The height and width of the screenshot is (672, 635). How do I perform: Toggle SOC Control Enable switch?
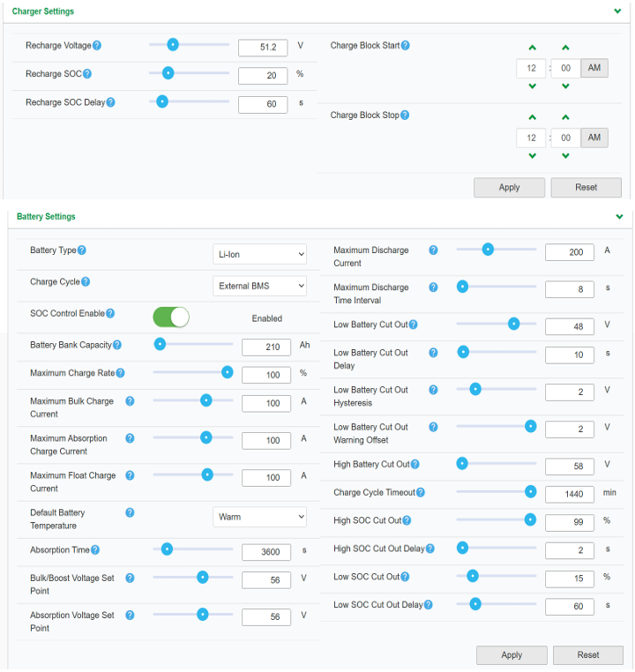tap(171, 317)
